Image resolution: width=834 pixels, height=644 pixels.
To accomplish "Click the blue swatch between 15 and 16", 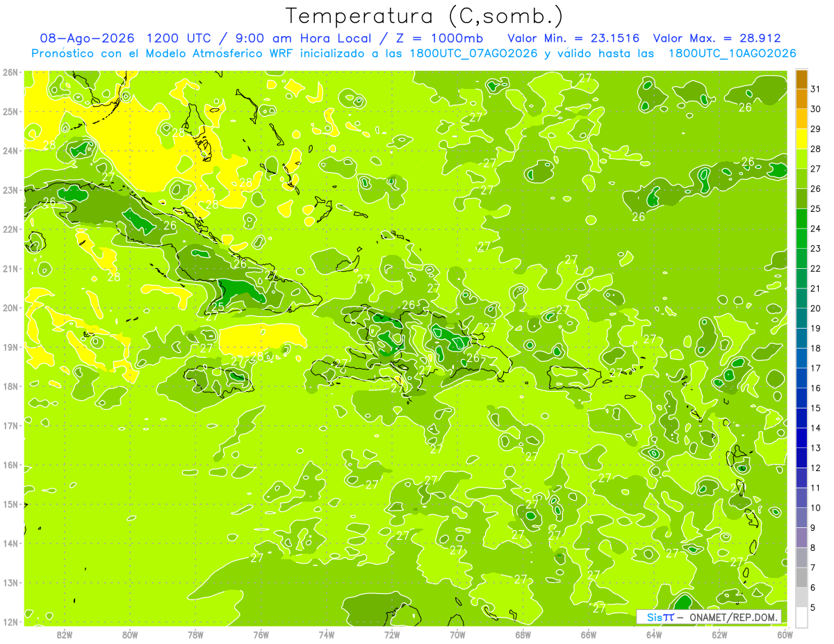I will [801, 397].
